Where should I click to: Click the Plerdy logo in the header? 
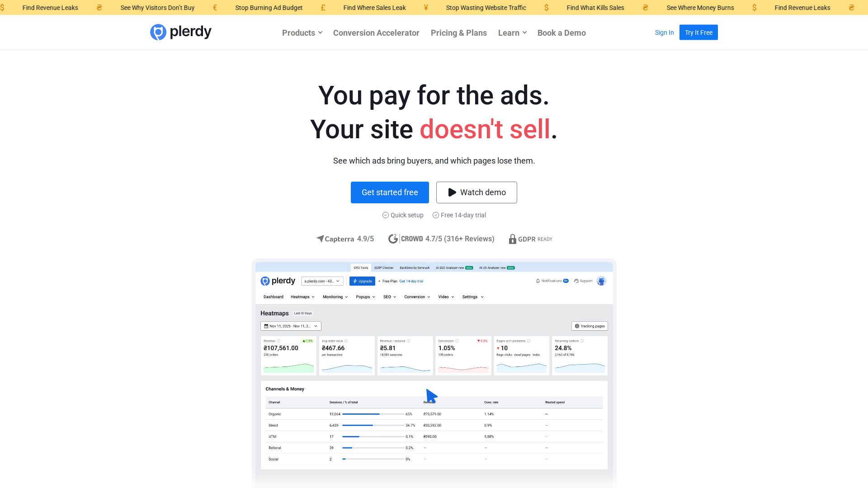point(181,32)
